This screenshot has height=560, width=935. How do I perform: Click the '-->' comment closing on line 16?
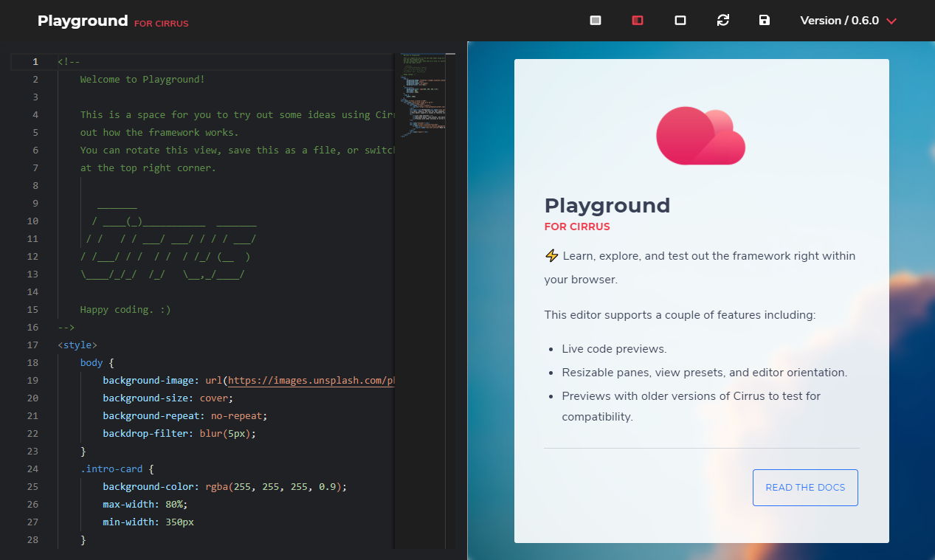(x=66, y=328)
